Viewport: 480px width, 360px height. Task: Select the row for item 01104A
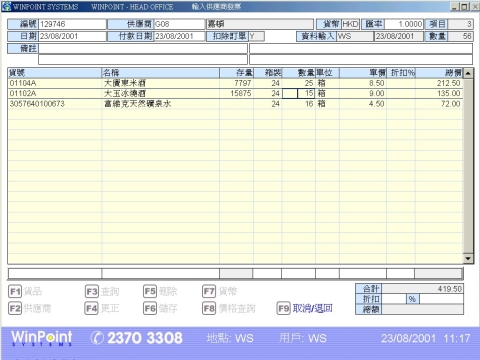(235, 83)
